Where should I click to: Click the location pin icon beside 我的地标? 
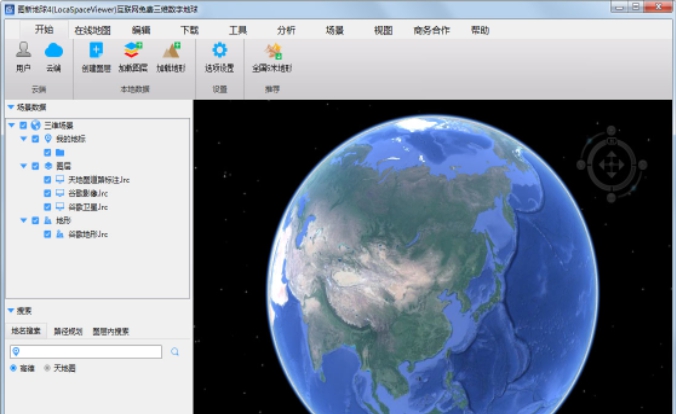48,138
